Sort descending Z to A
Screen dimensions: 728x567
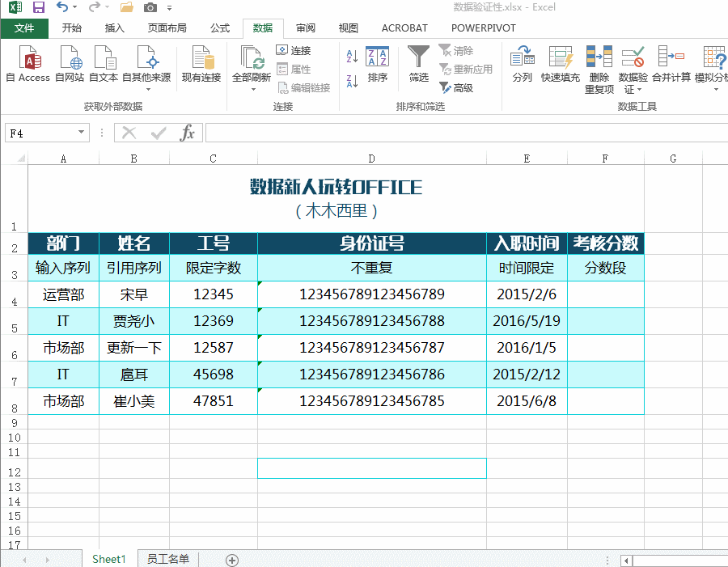(353, 81)
